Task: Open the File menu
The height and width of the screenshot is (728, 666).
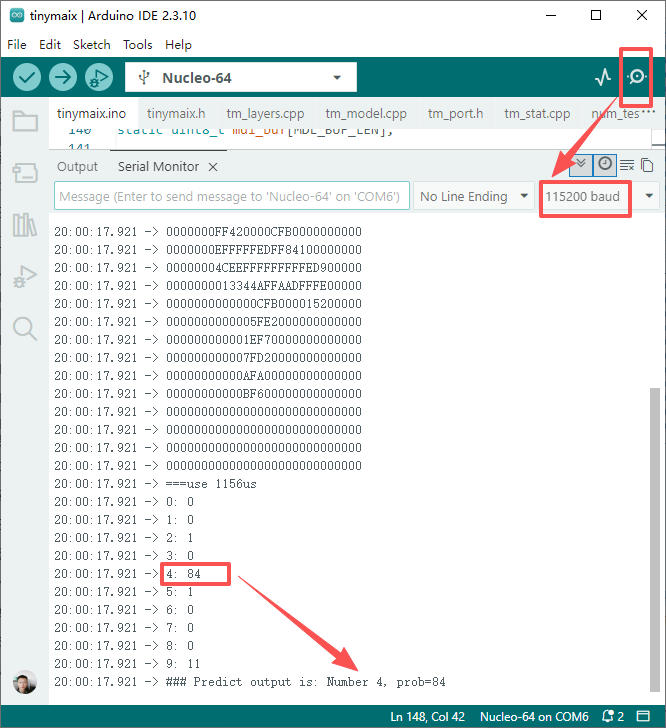Action: pos(17,45)
